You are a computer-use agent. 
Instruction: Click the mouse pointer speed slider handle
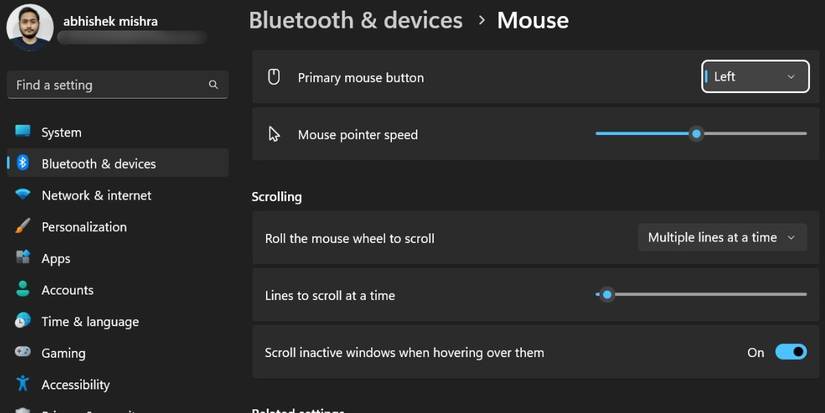tap(696, 134)
